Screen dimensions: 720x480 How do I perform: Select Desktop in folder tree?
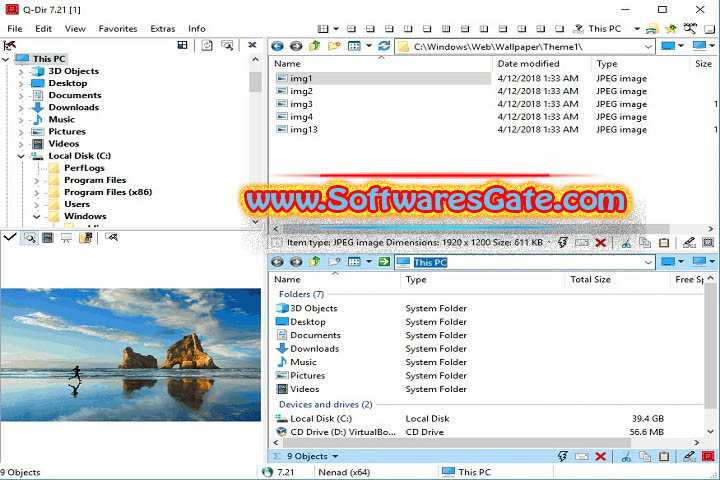68,83
